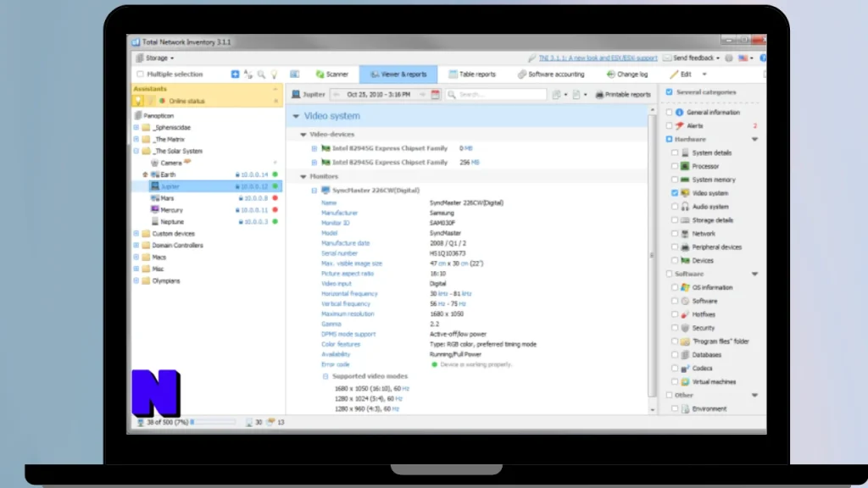
Task: Click the Network category icon
Action: coord(685,234)
